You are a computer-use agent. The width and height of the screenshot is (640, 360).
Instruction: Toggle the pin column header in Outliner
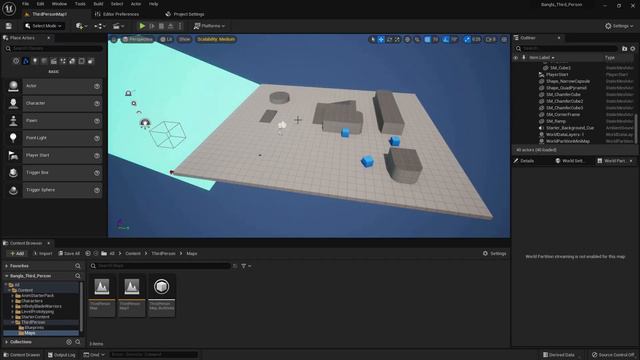pos(524,58)
